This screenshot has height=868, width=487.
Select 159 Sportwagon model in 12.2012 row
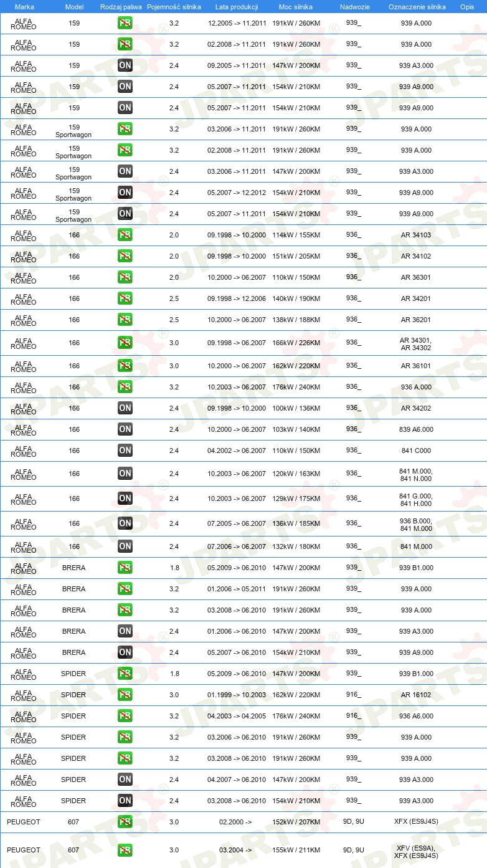(x=74, y=194)
